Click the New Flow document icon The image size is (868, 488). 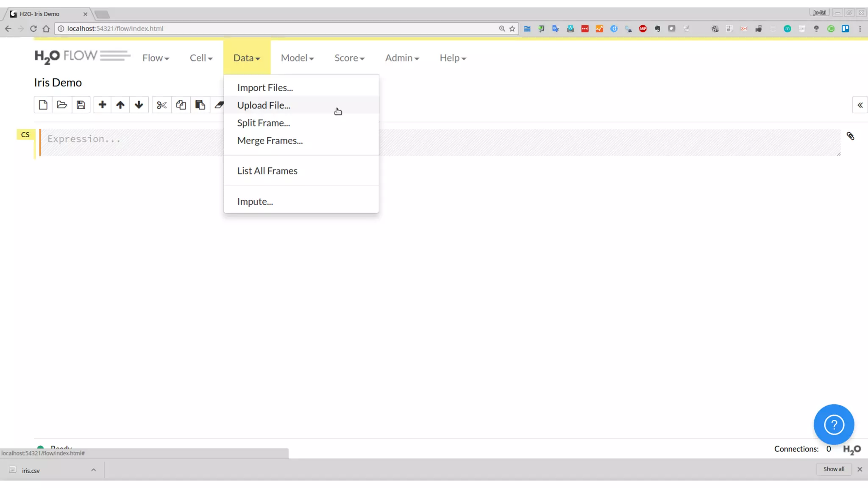pyautogui.click(x=43, y=105)
